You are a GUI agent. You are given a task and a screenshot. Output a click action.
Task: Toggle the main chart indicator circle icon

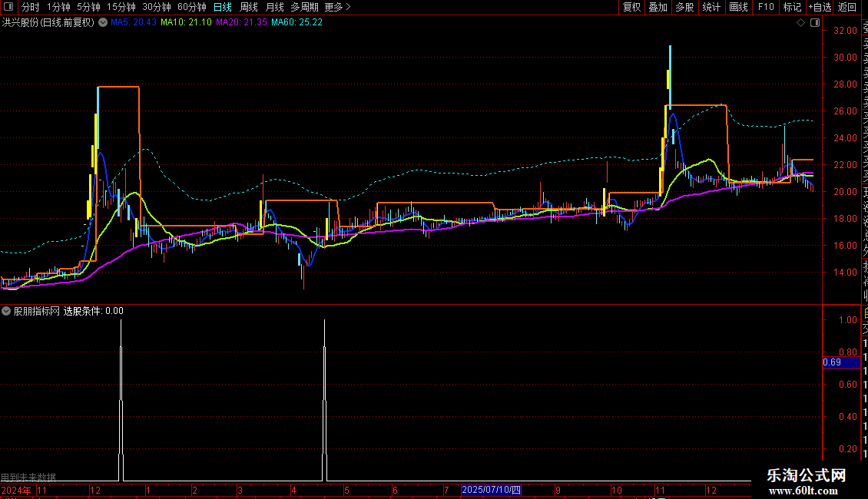click(103, 22)
